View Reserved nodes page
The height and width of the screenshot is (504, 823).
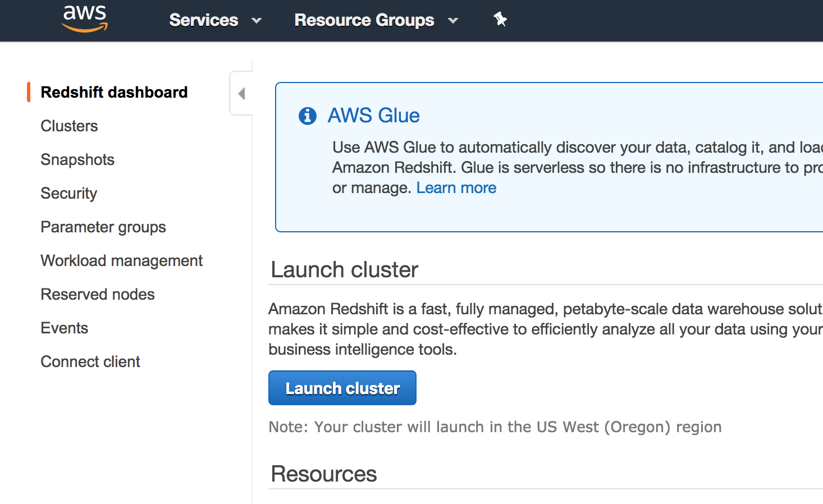coord(97,294)
